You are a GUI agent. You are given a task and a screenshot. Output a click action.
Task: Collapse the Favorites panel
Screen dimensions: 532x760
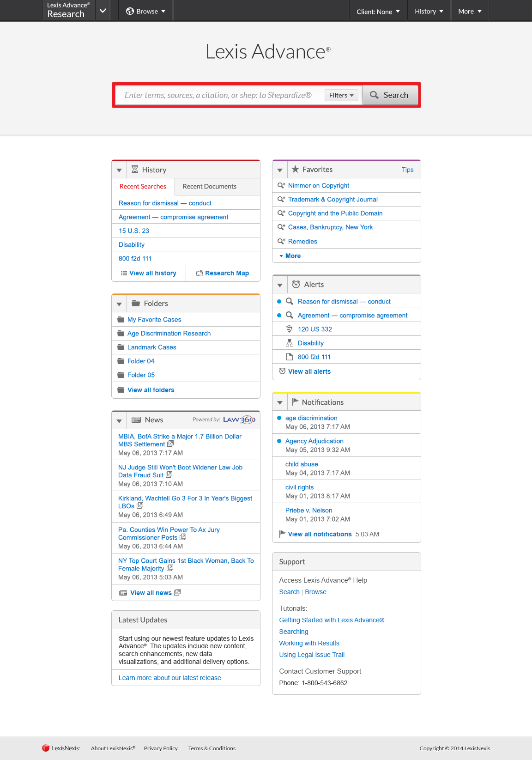[280, 170]
